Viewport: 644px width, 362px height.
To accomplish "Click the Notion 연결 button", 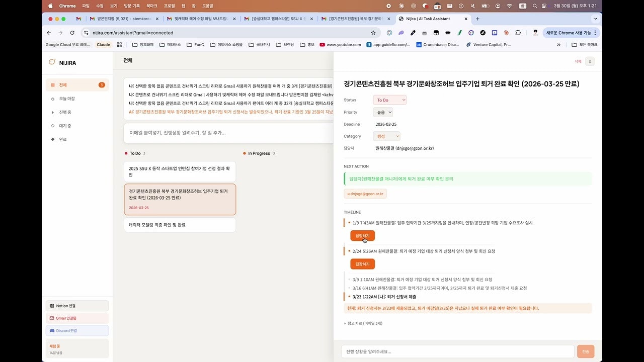I will tap(77, 306).
